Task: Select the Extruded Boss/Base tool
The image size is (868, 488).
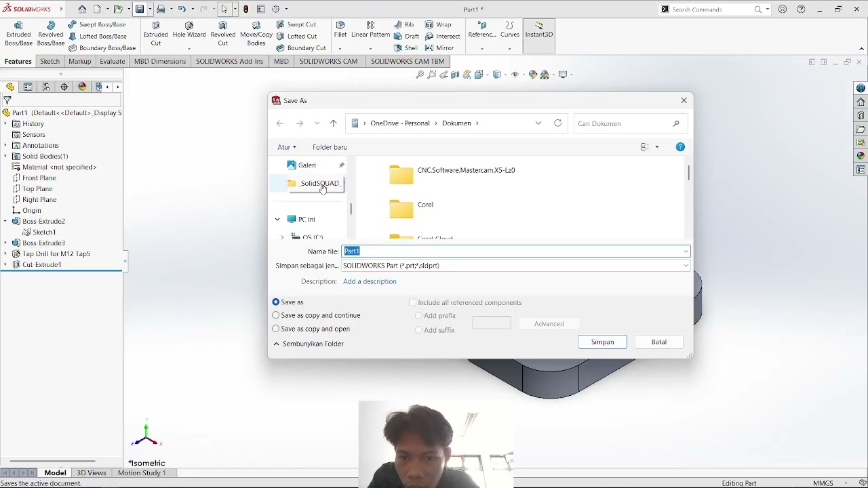Action: [18, 34]
